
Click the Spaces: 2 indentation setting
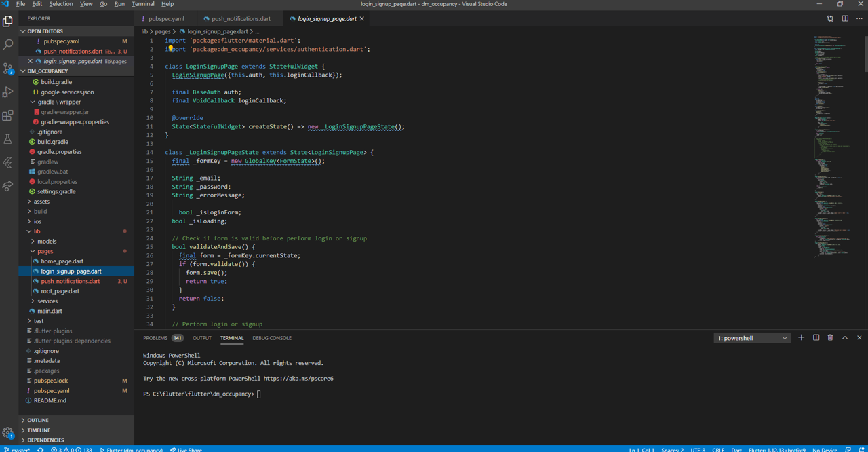point(673,449)
